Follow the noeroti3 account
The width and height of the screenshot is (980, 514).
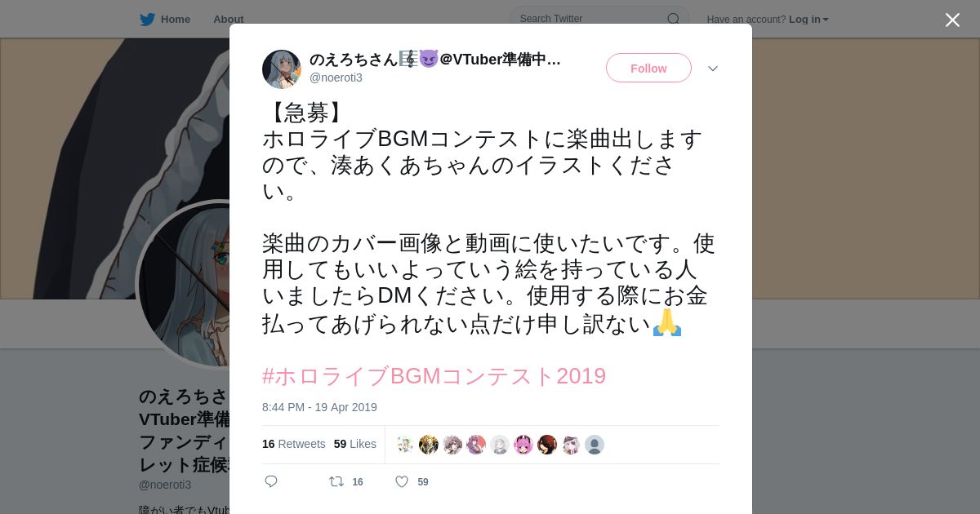(648, 68)
